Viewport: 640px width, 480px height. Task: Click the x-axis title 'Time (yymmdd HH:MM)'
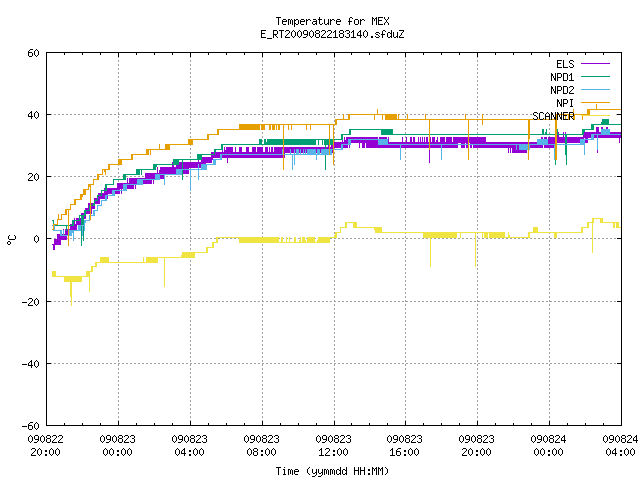(332, 471)
